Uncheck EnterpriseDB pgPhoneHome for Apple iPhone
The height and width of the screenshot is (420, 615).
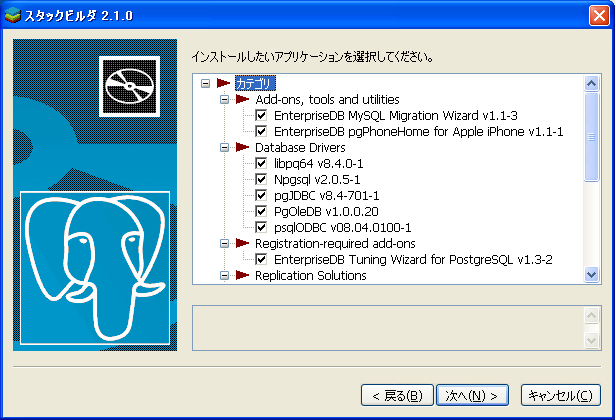[261, 131]
